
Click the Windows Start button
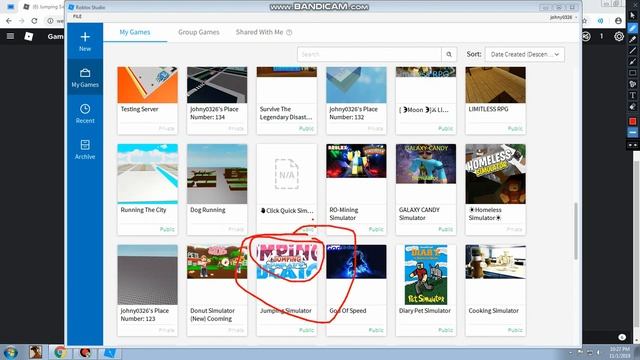point(10,352)
